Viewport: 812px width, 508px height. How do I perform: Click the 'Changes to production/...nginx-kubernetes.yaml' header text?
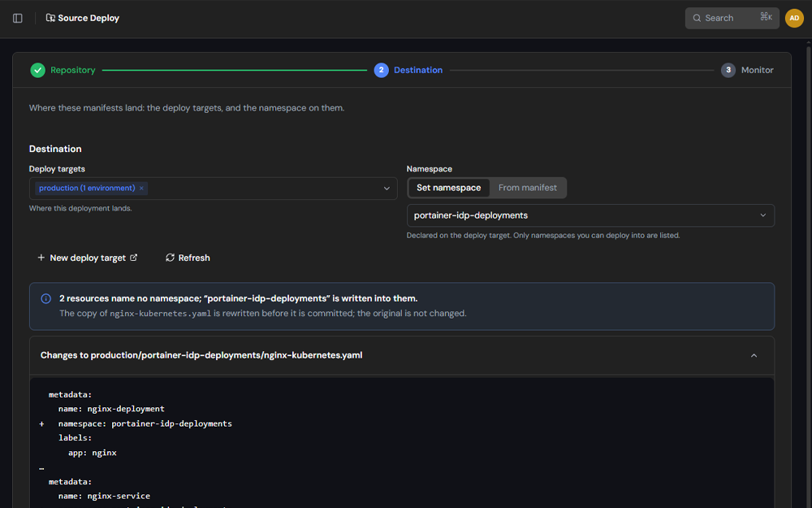pos(201,355)
